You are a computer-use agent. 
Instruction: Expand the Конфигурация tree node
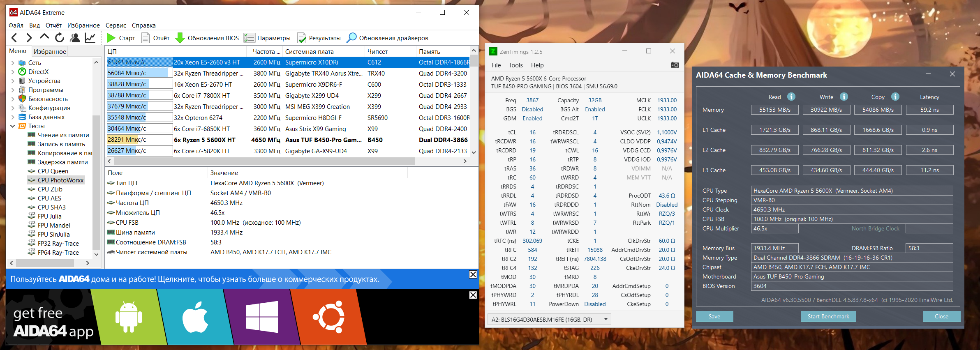pos(13,108)
